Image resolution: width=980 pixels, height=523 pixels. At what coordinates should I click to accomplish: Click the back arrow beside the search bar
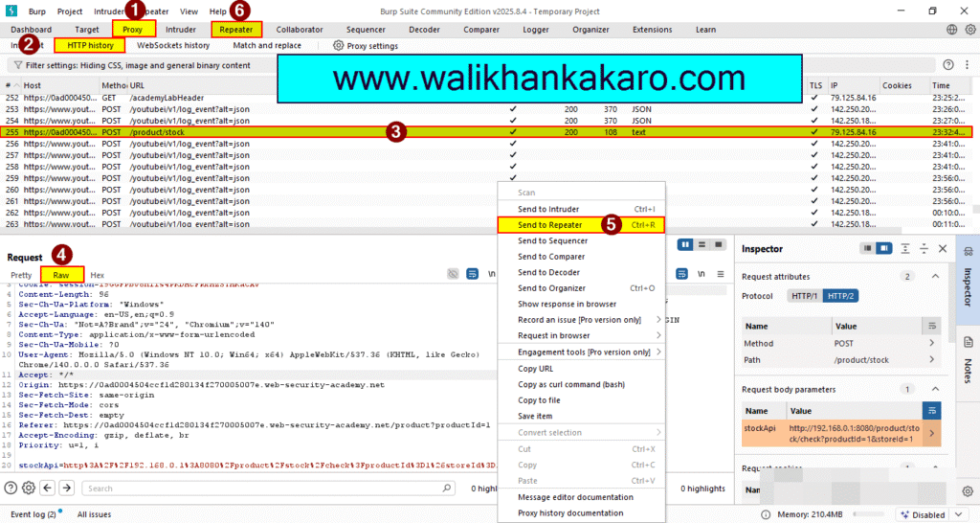(x=49, y=488)
